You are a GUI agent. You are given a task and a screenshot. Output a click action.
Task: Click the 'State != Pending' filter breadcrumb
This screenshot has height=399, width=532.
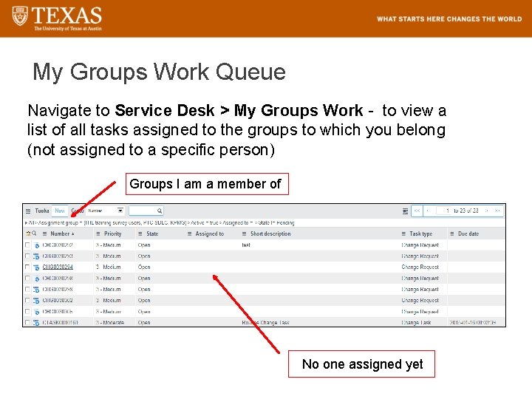click(x=276, y=223)
